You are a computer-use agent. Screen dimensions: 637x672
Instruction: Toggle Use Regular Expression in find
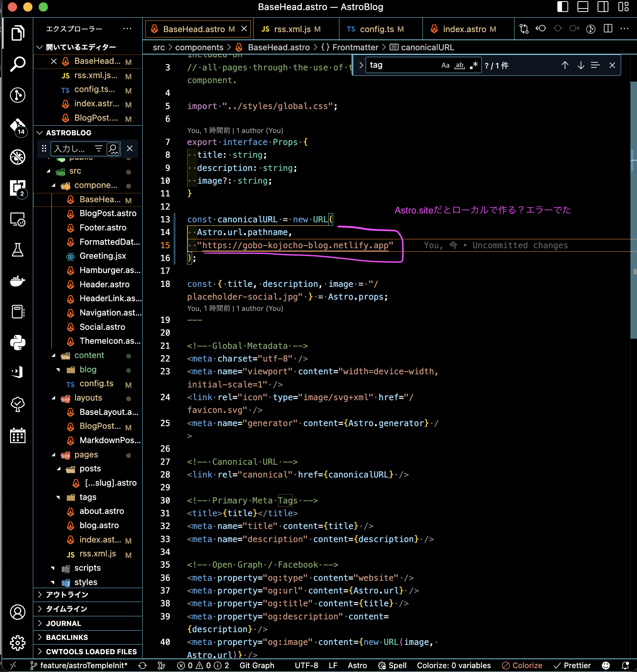coord(473,65)
